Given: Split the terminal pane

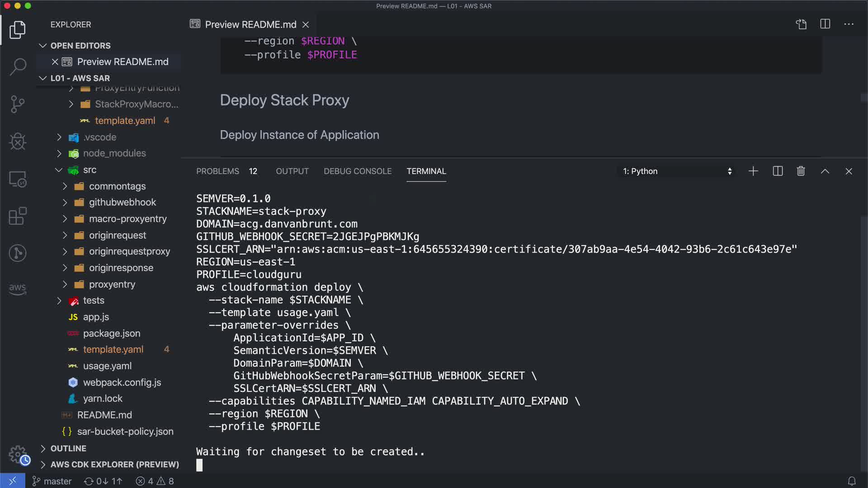Looking at the screenshot, I should [778, 171].
